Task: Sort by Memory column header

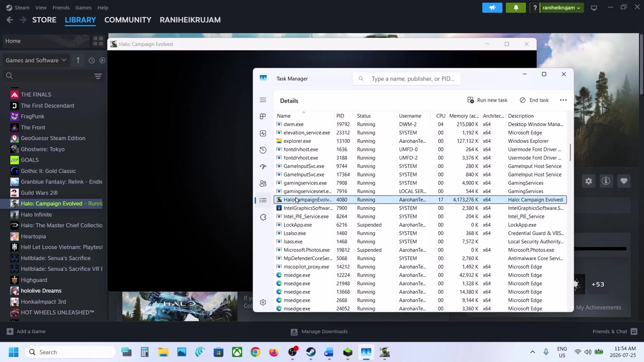Action: pos(464,116)
